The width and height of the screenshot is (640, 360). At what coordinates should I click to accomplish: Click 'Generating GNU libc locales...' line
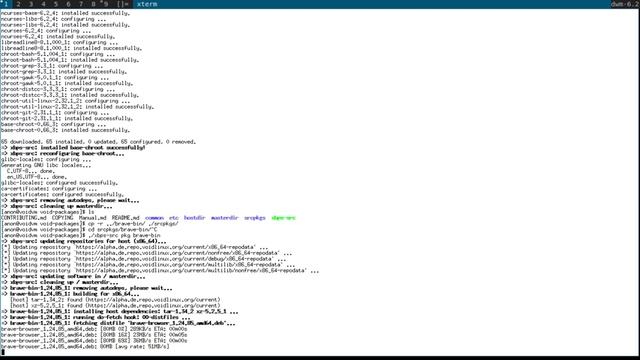tap(46, 165)
